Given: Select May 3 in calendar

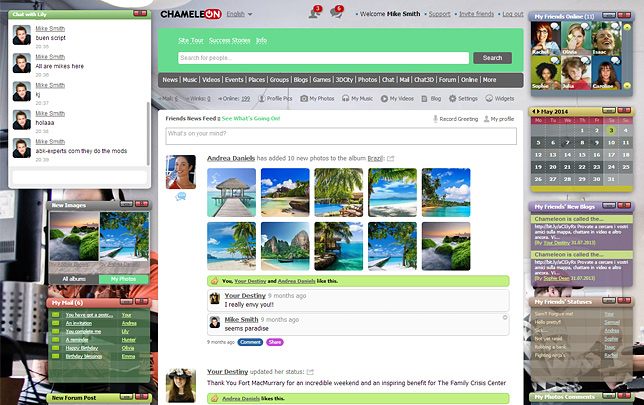Looking at the screenshot, I should coord(611,130).
